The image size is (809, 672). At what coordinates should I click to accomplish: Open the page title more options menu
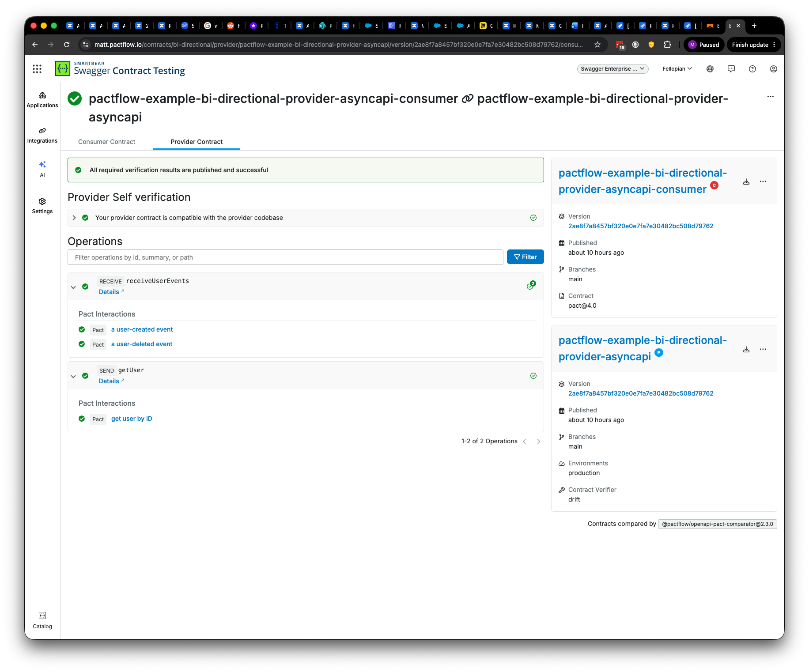point(771,97)
